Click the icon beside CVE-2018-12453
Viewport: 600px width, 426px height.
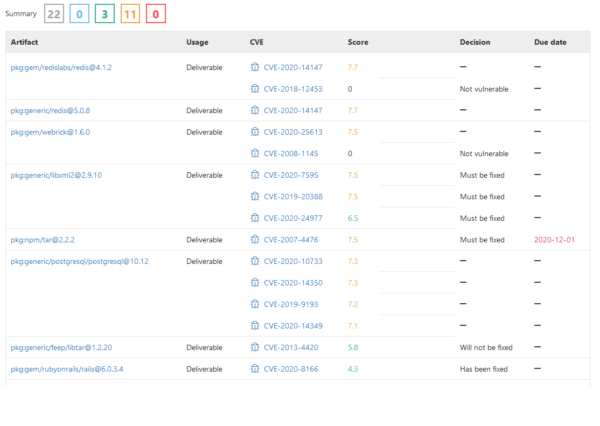click(255, 89)
